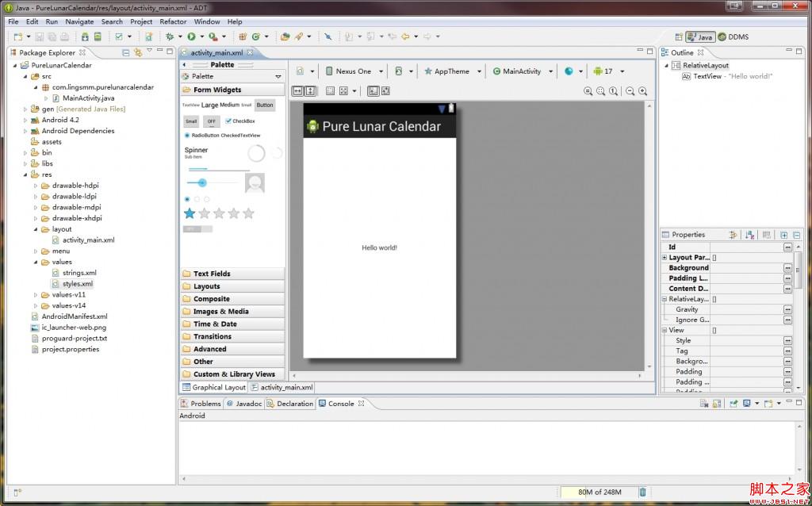Select the CheckBox widget in the palette
Screen dimensions: 812x506
pos(239,121)
